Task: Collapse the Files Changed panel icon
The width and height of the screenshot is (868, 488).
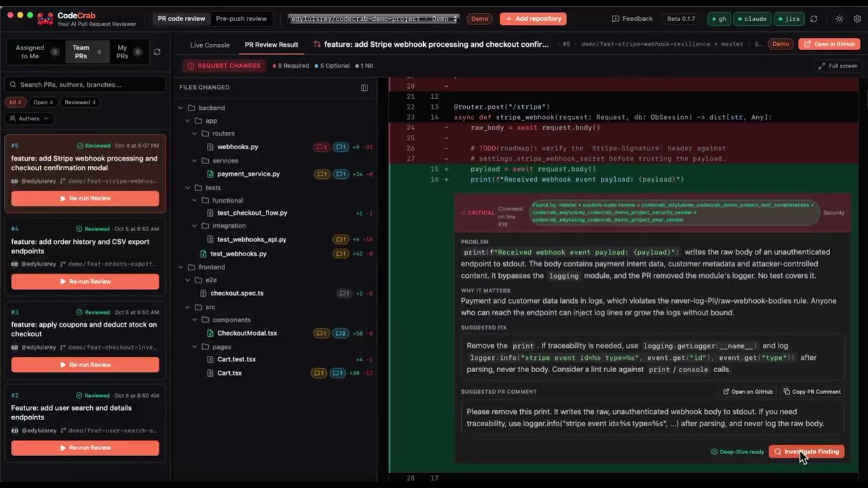Action: click(x=364, y=87)
